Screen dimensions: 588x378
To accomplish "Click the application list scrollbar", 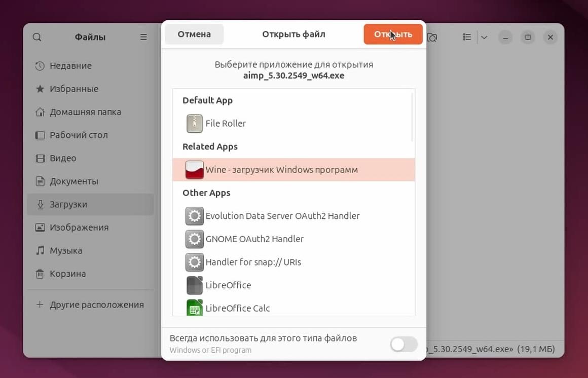I will (x=412, y=117).
